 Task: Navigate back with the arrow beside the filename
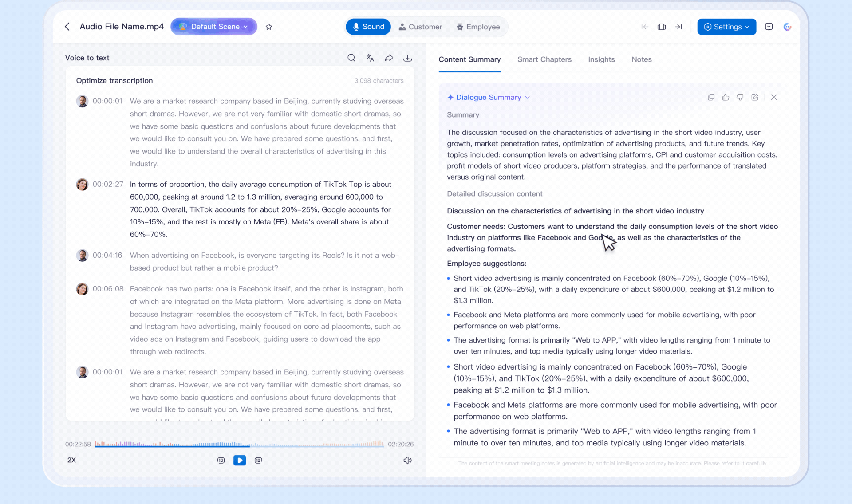pos(67,27)
